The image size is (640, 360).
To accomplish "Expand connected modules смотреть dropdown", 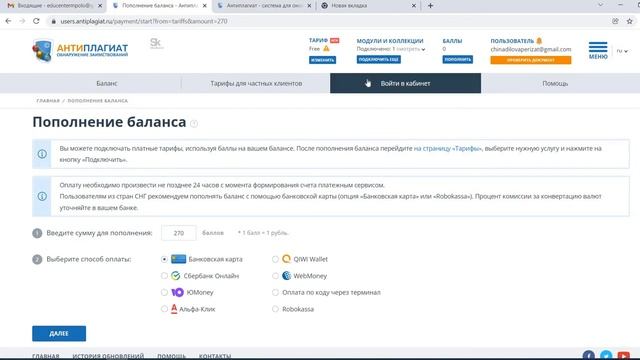I will click(x=411, y=49).
